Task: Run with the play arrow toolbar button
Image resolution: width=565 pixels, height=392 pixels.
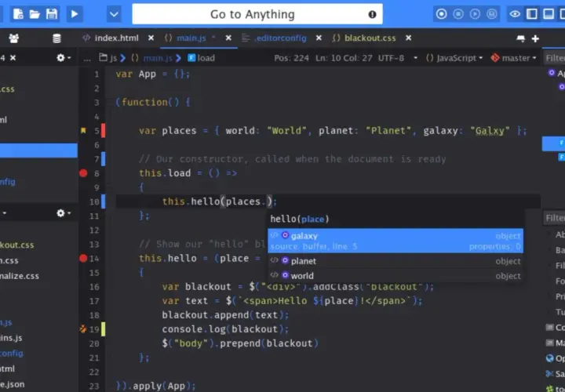Action: [75, 14]
